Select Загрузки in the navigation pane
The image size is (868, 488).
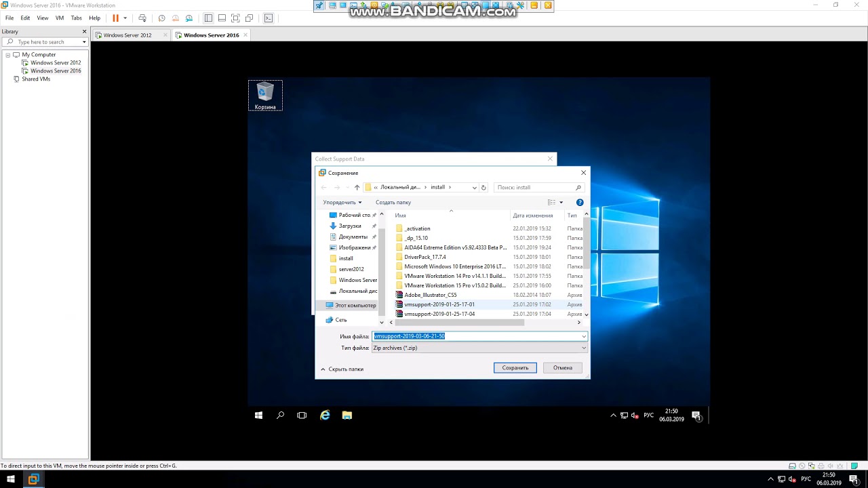pos(350,226)
